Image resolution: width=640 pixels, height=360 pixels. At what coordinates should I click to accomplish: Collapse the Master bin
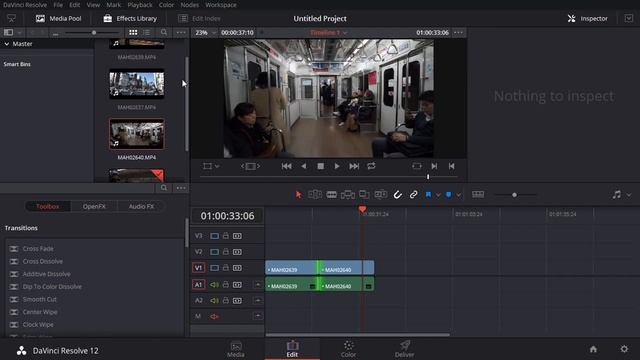(7, 44)
